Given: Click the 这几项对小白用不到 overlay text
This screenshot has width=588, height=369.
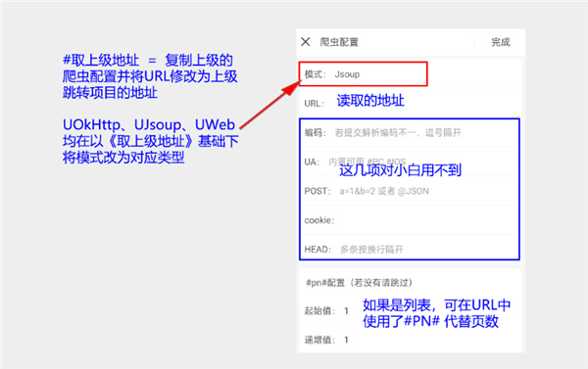Looking at the screenshot, I should [400, 170].
